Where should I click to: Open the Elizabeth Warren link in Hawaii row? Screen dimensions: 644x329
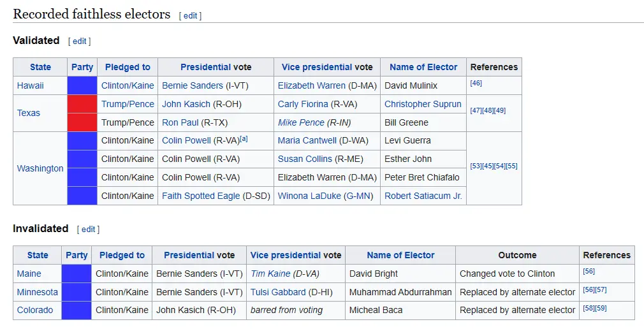[311, 85]
